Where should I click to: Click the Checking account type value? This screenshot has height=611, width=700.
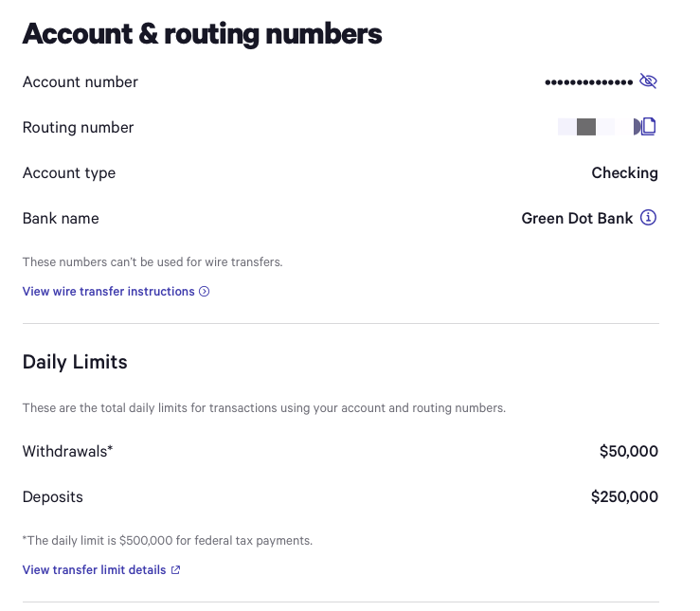tap(624, 172)
